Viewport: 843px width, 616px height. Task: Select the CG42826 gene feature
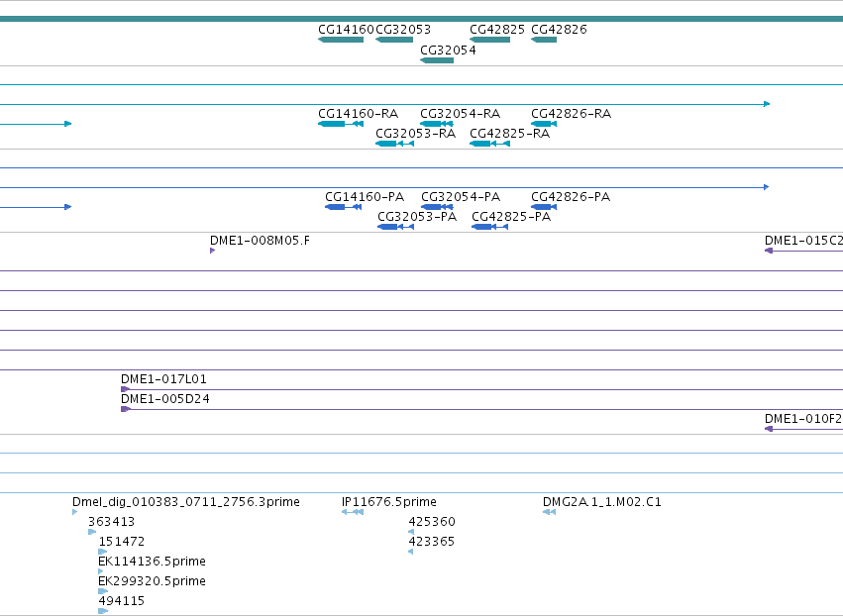(x=544, y=40)
